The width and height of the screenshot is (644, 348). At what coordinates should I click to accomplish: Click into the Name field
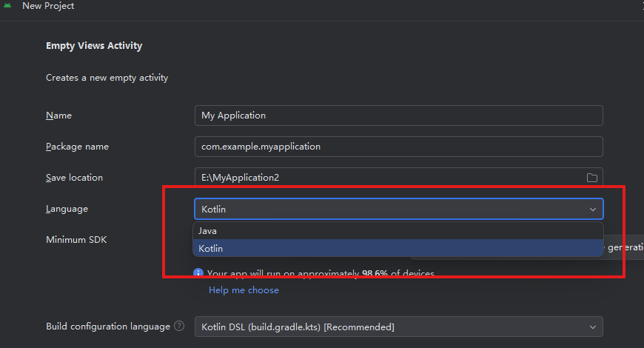398,116
